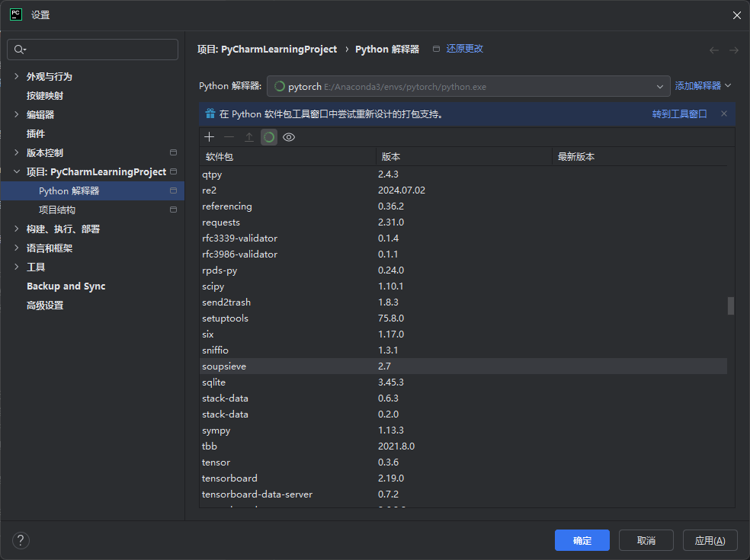Click the back navigation arrow
The height and width of the screenshot is (560, 750).
[x=714, y=50]
